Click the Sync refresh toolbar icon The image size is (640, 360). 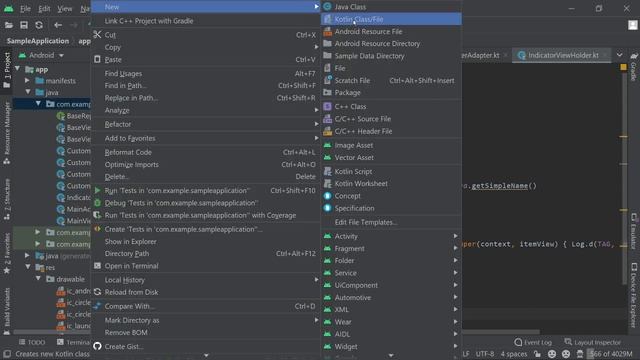pos(39,25)
